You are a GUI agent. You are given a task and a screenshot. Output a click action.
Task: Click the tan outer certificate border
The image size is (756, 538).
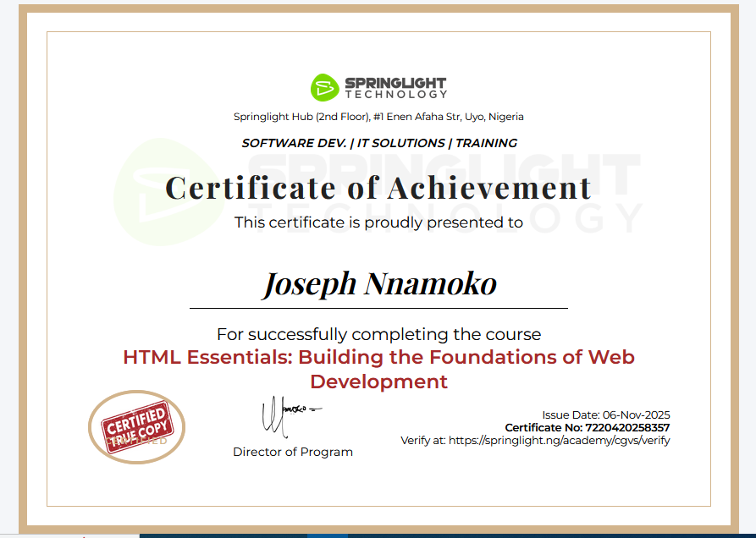15,254
